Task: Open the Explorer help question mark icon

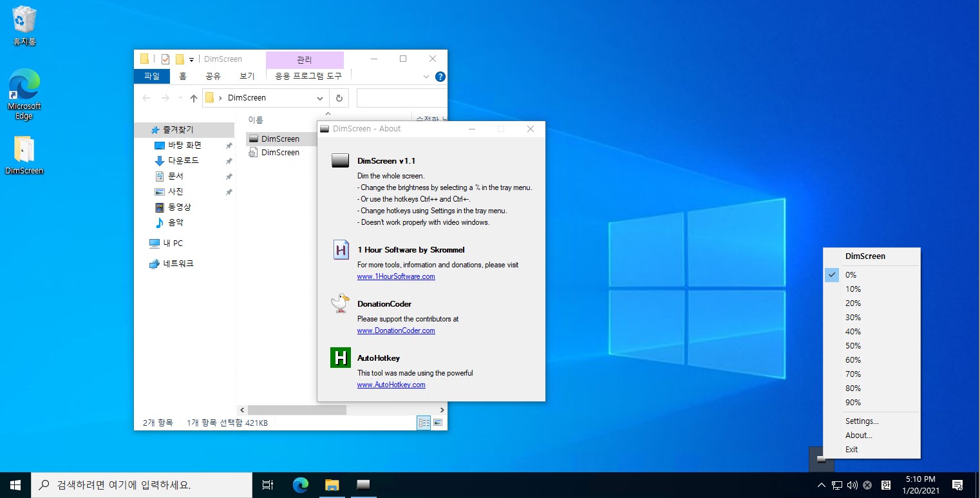Action: point(440,77)
